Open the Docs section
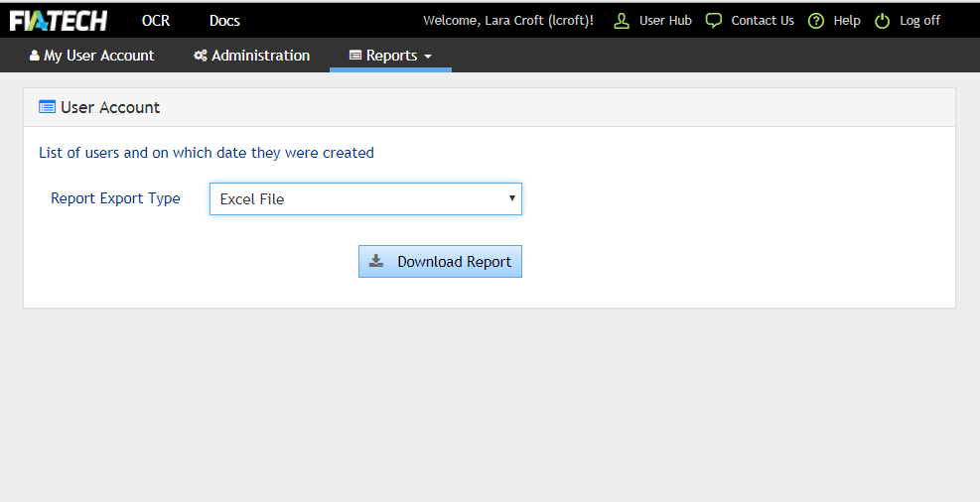Viewport: 980px width, 502px height. coord(224,21)
